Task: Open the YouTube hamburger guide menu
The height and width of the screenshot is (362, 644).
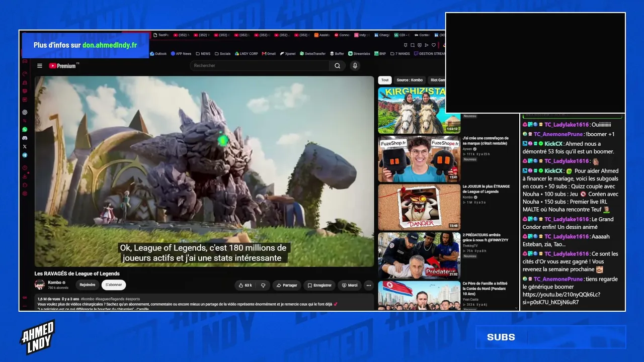Action: [40, 66]
